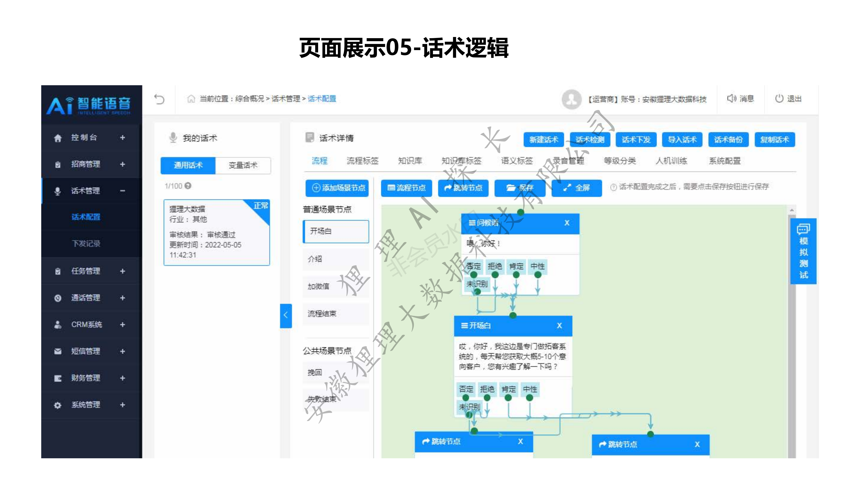Select 加微信 scene node
Viewport: 868px width, 488px height.
[336, 287]
